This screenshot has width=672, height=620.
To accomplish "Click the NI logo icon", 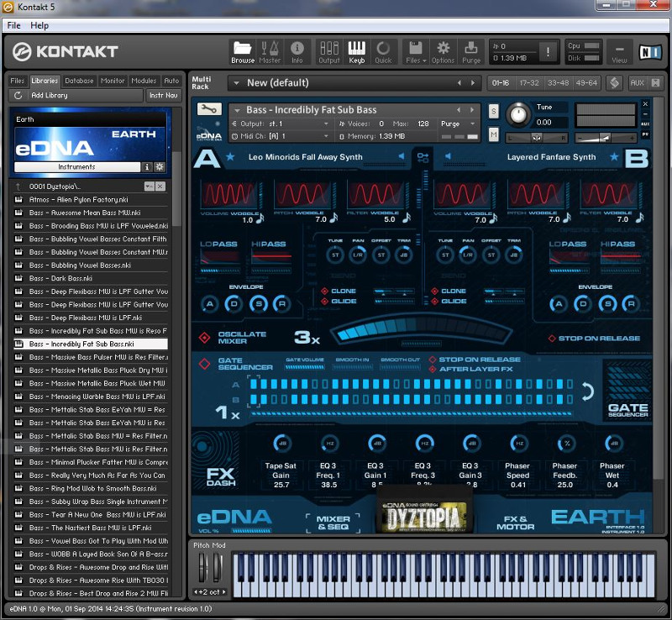I will [649, 52].
